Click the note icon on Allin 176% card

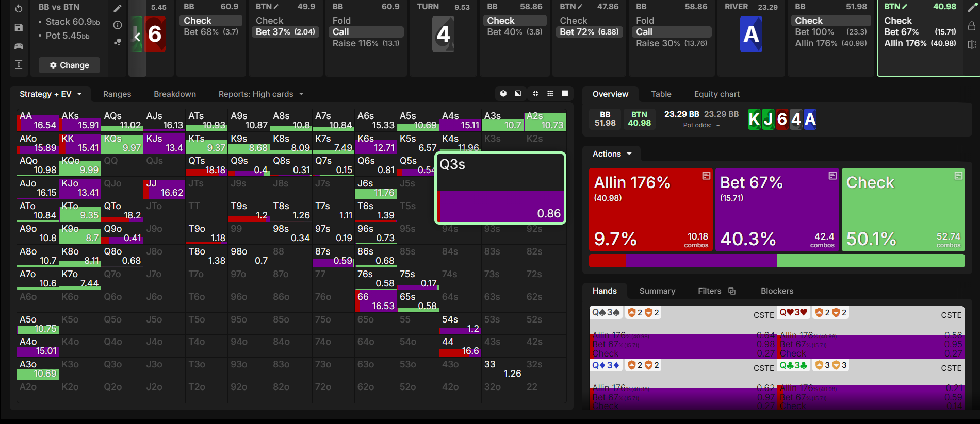[706, 176]
